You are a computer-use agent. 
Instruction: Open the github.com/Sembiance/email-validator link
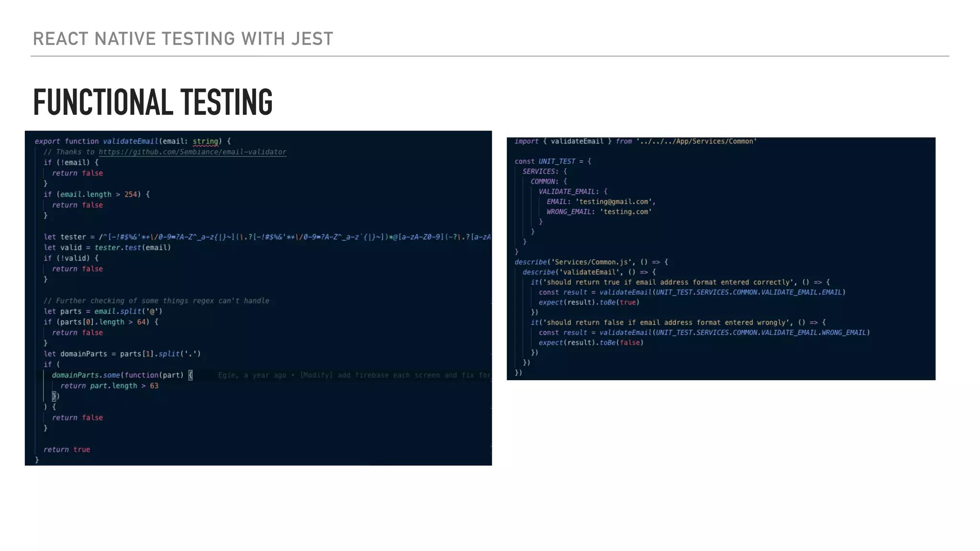[x=192, y=152]
